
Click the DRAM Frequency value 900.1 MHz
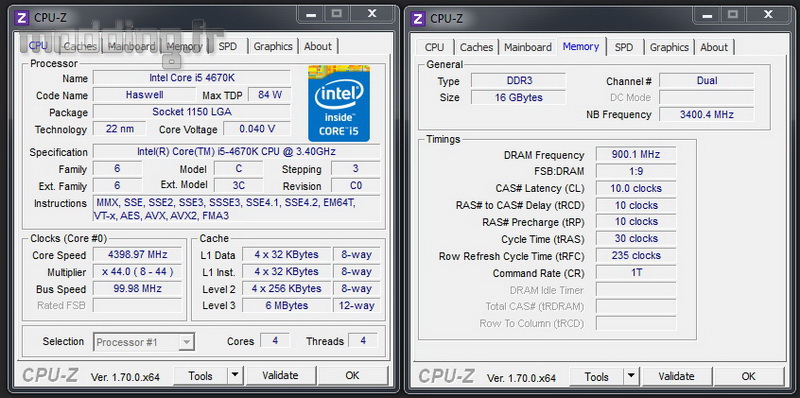(x=636, y=154)
